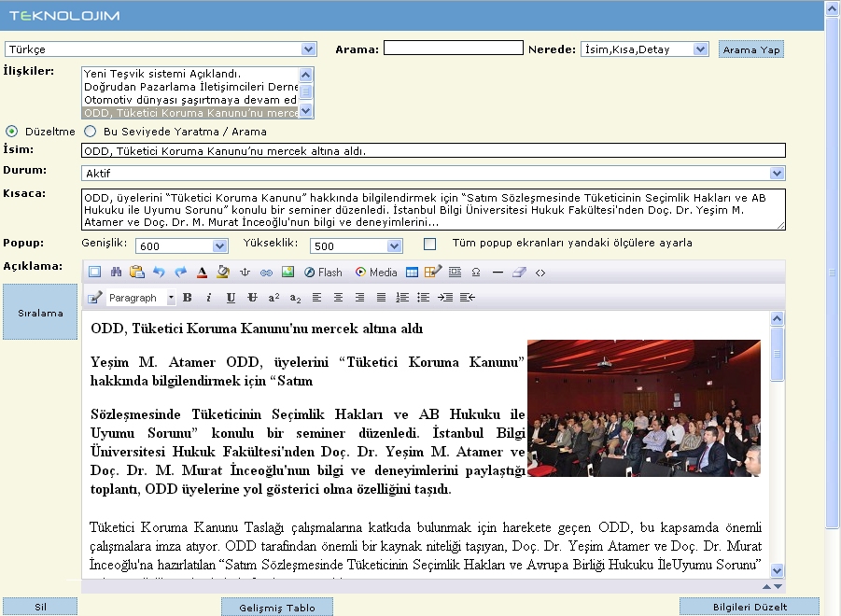Decrease indent with the left-arrow icon

click(x=467, y=298)
